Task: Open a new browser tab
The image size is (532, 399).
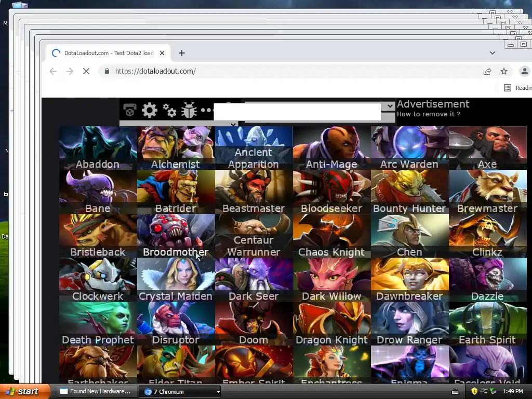Action: (x=182, y=53)
